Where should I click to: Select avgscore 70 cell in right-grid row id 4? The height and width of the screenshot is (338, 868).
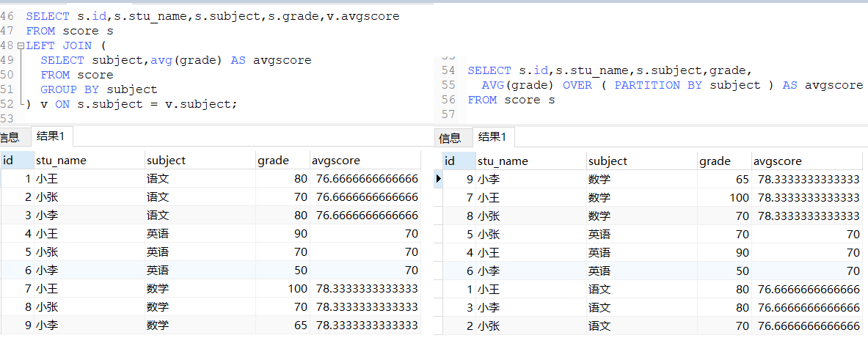click(x=807, y=252)
